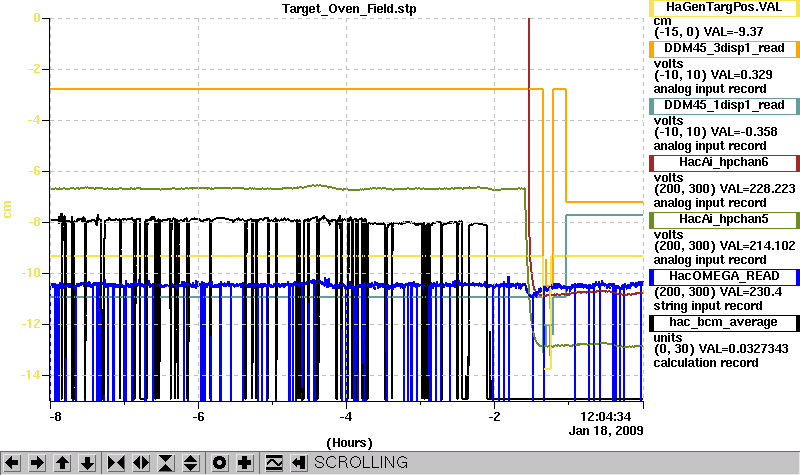Click the waveform auto-scale toolbar icon

click(x=274, y=463)
